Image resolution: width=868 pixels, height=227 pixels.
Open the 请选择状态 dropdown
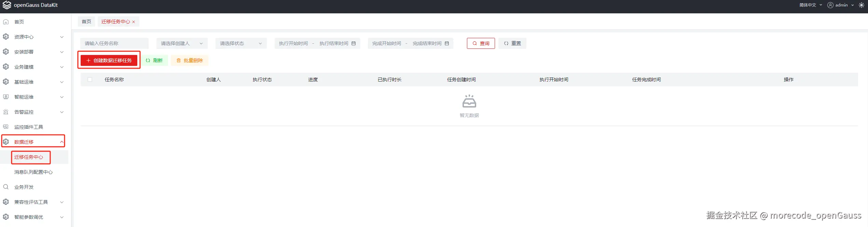coord(241,43)
